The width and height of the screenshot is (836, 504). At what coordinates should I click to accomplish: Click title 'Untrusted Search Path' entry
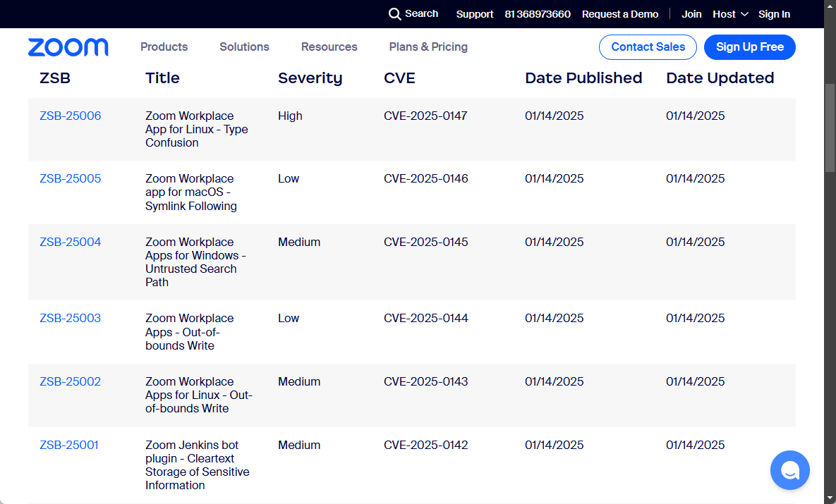pyautogui.click(x=195, y=262)
